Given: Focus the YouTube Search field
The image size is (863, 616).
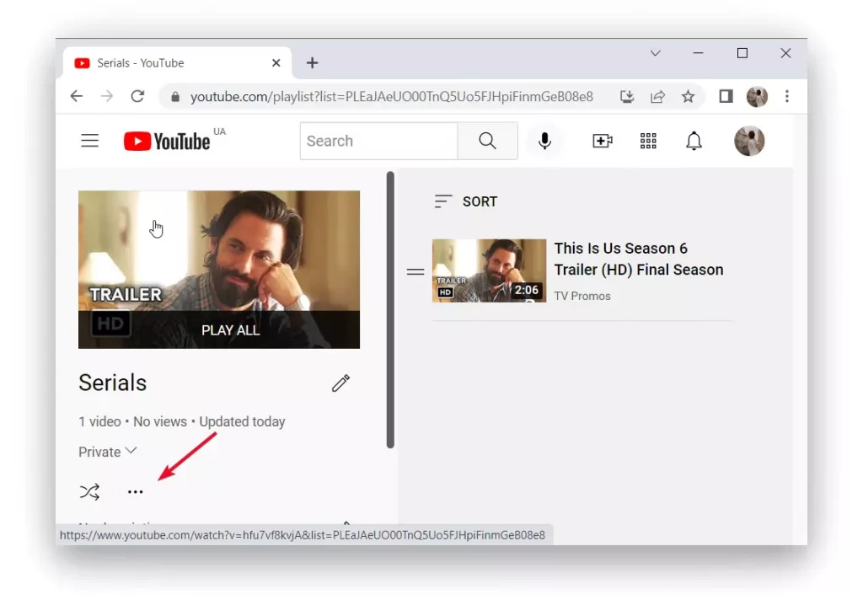Looking at the screenshot, I should pos(378,141).
